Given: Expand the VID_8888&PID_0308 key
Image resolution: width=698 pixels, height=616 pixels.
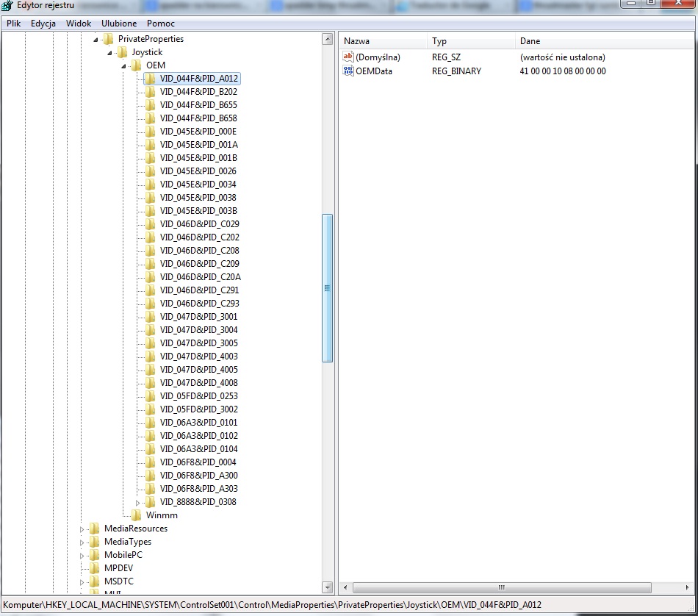Looking at the screenshot, I should [137, 503].
